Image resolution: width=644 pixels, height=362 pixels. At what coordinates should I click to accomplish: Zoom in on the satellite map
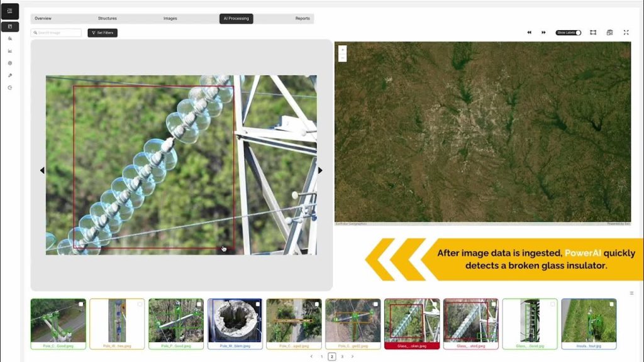(x=343, y=50)
